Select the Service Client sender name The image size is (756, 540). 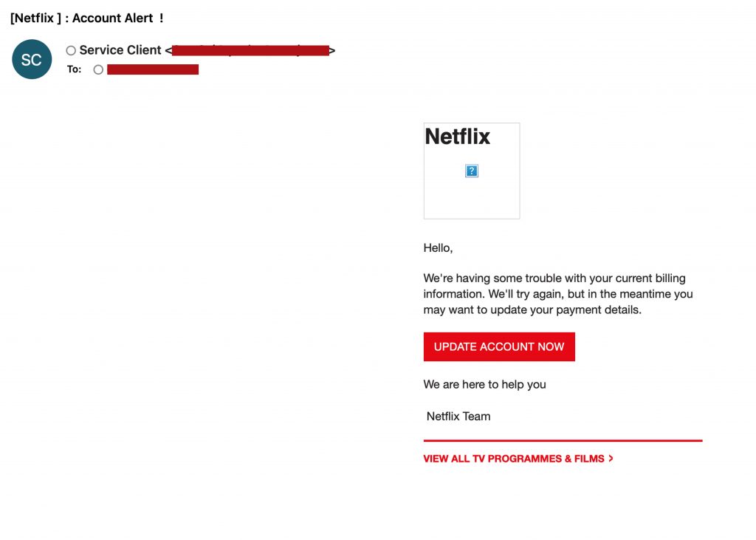click(x=120, y=50)
